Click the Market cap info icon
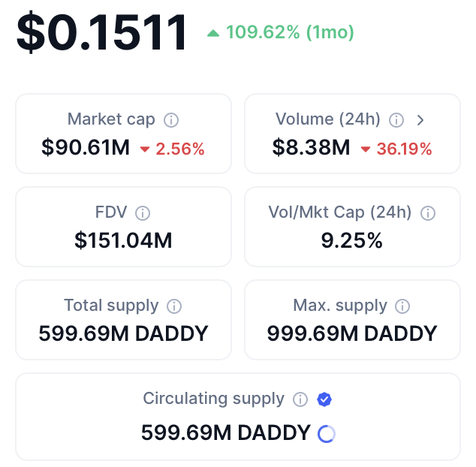This screenshot has height=467, width=476. (x=171, y=119)
